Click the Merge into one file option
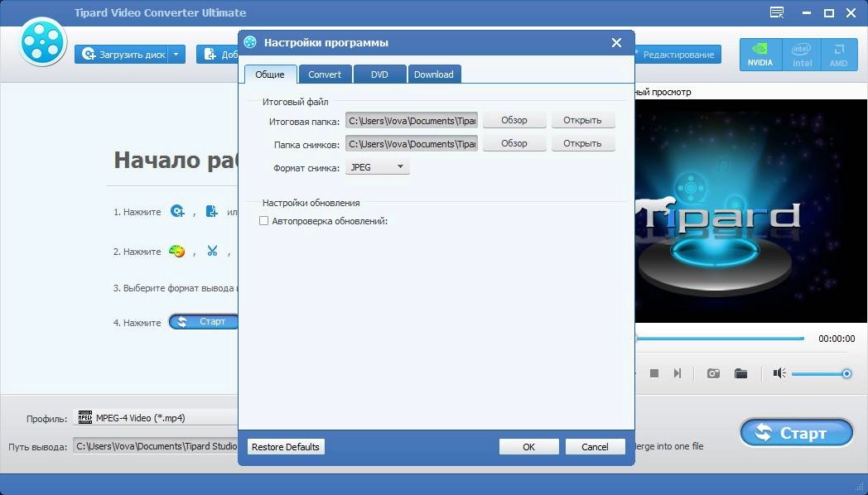This screenshot has height=495, width=868. [x=669, y=446]
